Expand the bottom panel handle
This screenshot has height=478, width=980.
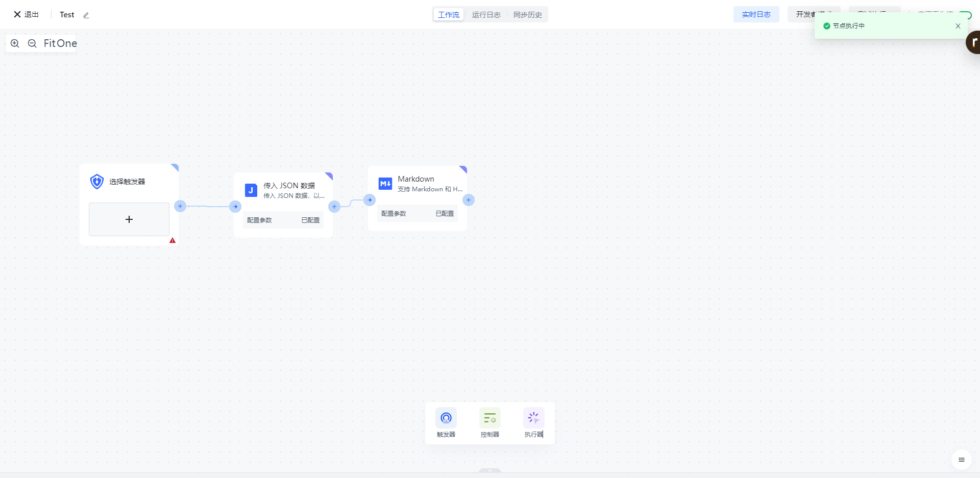pos(489,470)
